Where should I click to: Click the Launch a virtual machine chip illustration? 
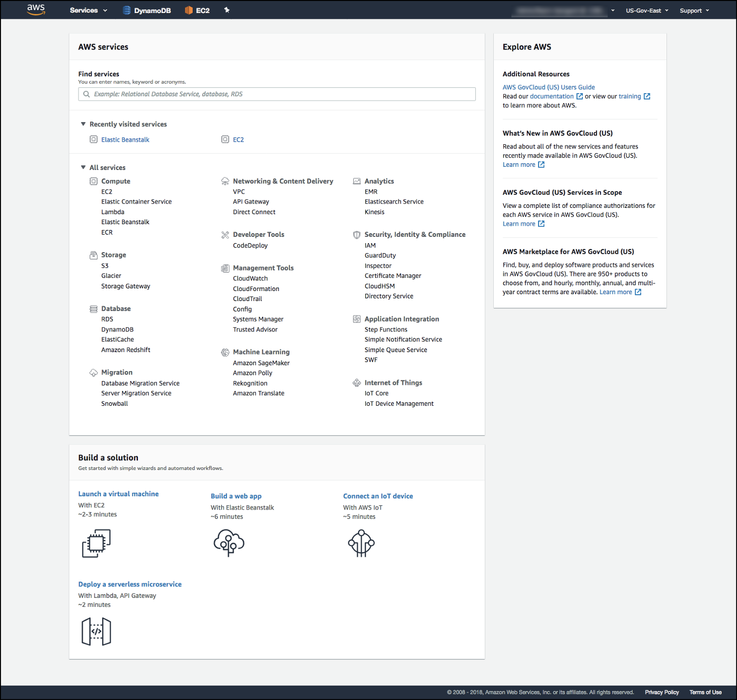[x=96, y=543]
